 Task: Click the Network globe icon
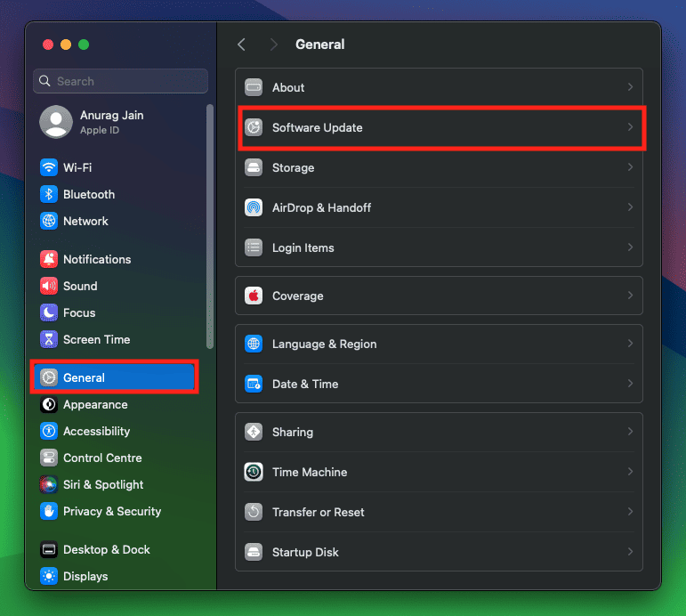[x=49, y=221]
